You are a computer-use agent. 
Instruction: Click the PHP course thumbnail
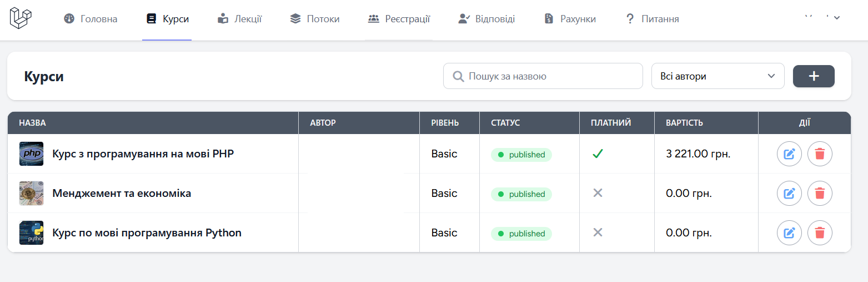tap(31, 154)
